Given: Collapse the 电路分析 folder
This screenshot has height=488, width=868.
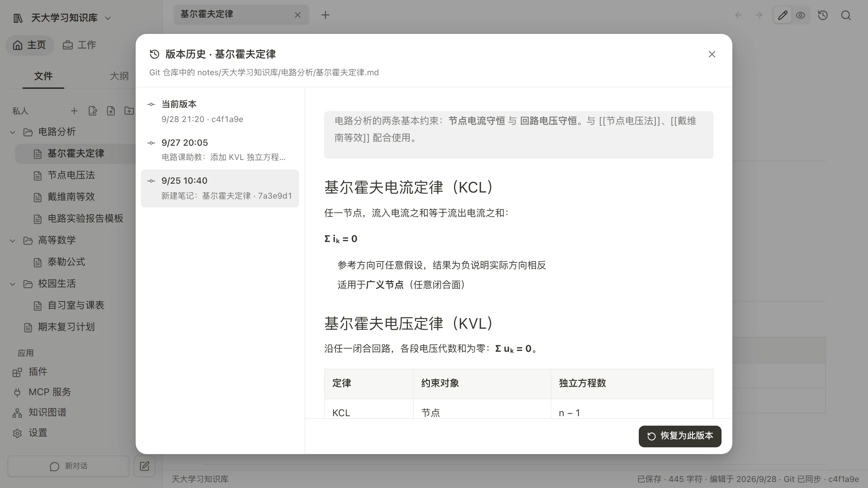Looking at the screenshot, I should tap(13, 132).
